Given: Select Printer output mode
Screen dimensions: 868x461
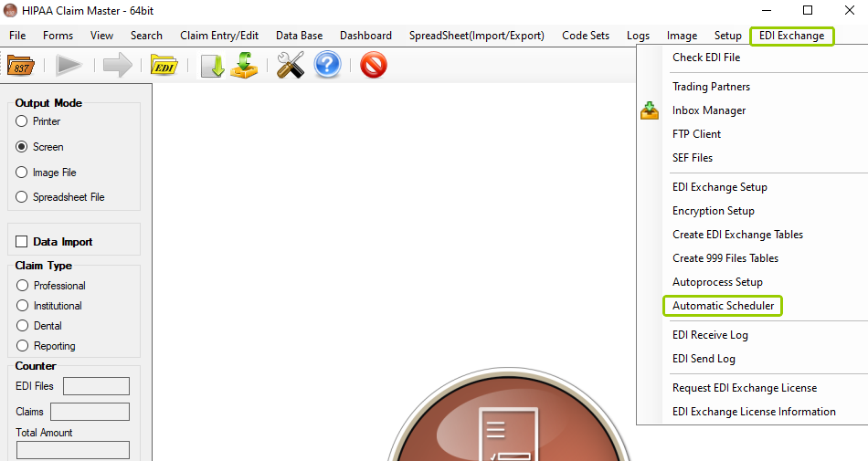Looking at the screenshot, I should (22, 121).
